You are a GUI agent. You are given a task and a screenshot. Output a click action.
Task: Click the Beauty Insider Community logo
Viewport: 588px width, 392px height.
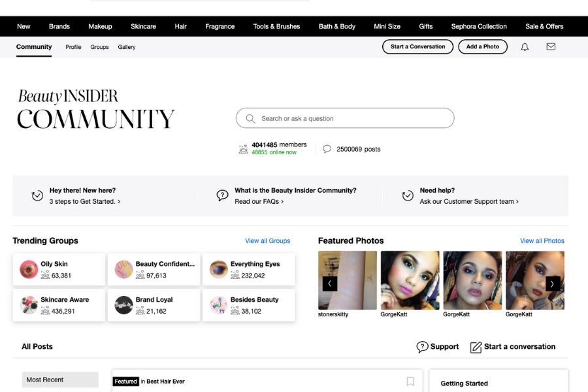[95, 109]
